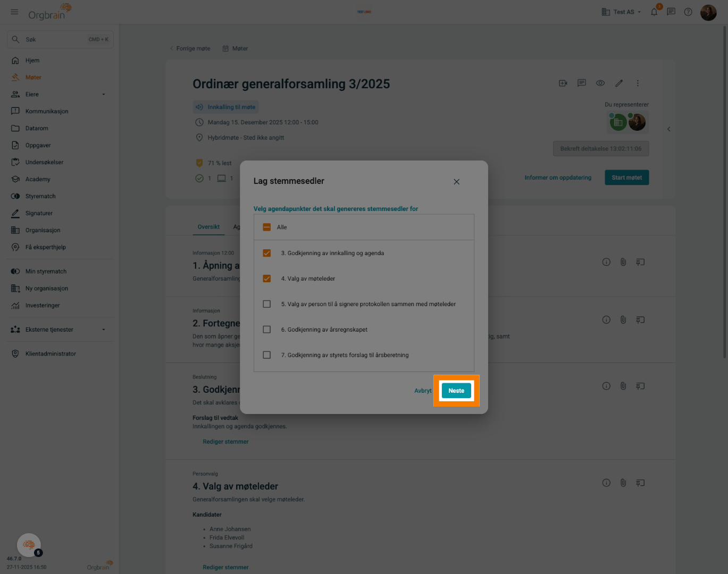Click the edit pencil icon for meeting
Screen dimensions: 728x574
click(619, 83)
